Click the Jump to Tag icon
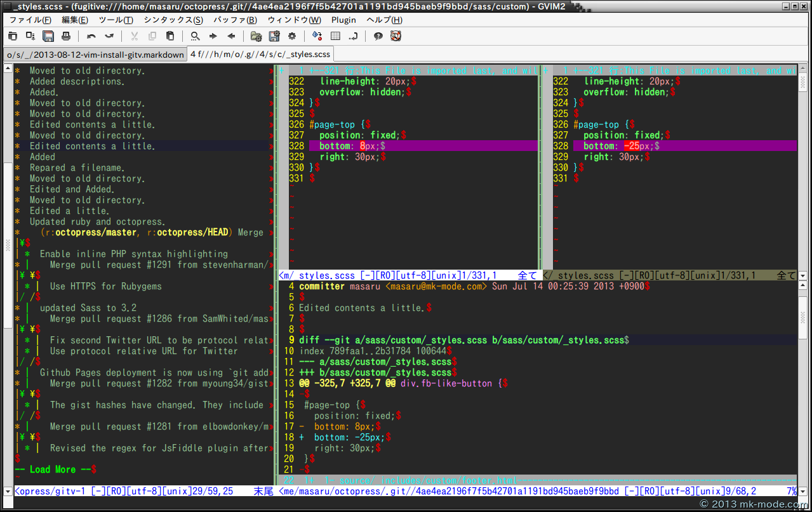This screenshot has width=812, height=512. (x=353, y=36)
